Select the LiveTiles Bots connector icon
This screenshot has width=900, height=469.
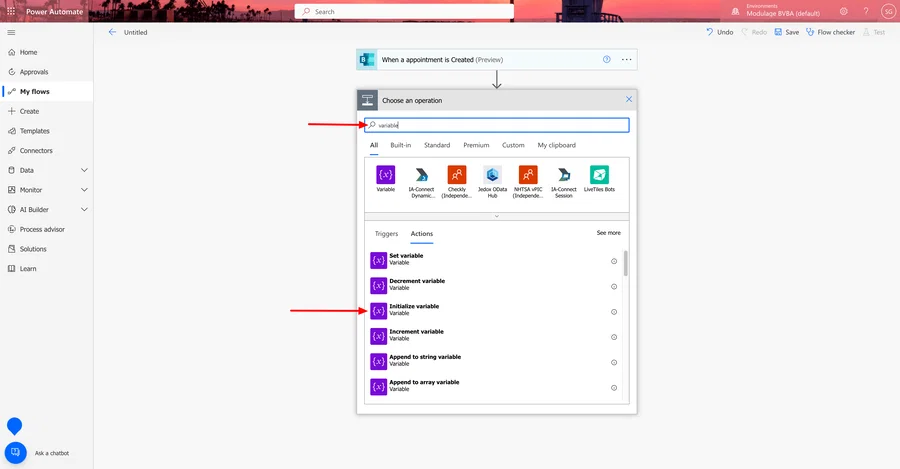pyautogui.click(x=599, y=175)
